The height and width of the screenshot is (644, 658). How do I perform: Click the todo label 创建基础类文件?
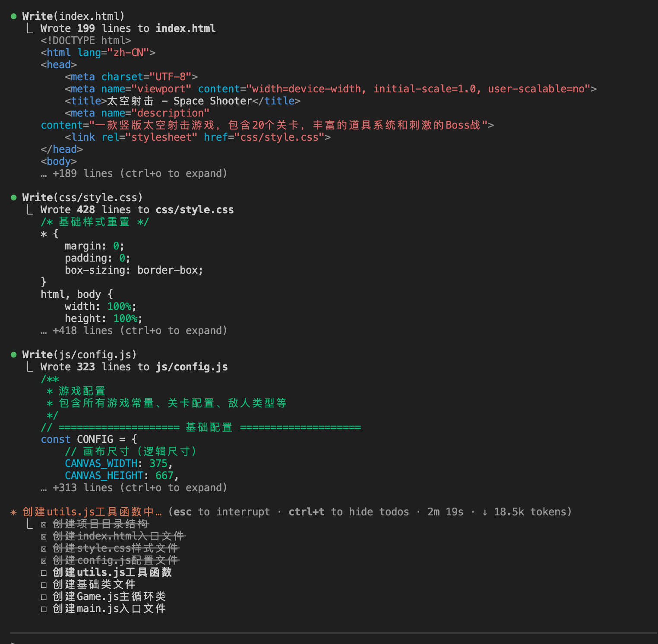pyautogui.click(x=94, y=584)
